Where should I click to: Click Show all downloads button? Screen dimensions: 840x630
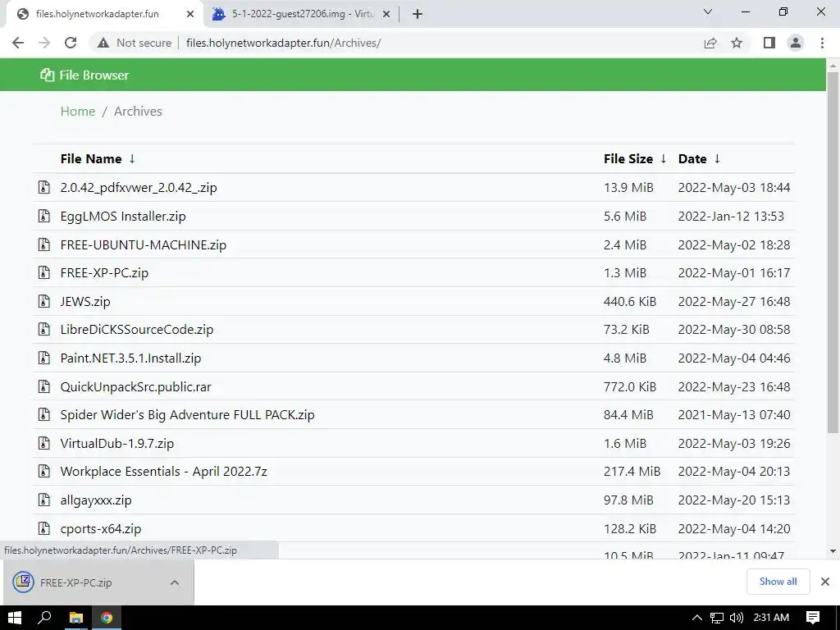coord(778,582)
